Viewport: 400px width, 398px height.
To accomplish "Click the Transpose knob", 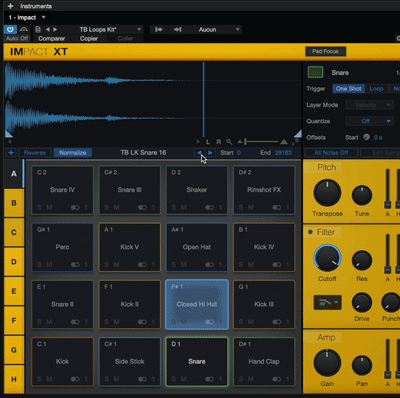I will point(327,193).
